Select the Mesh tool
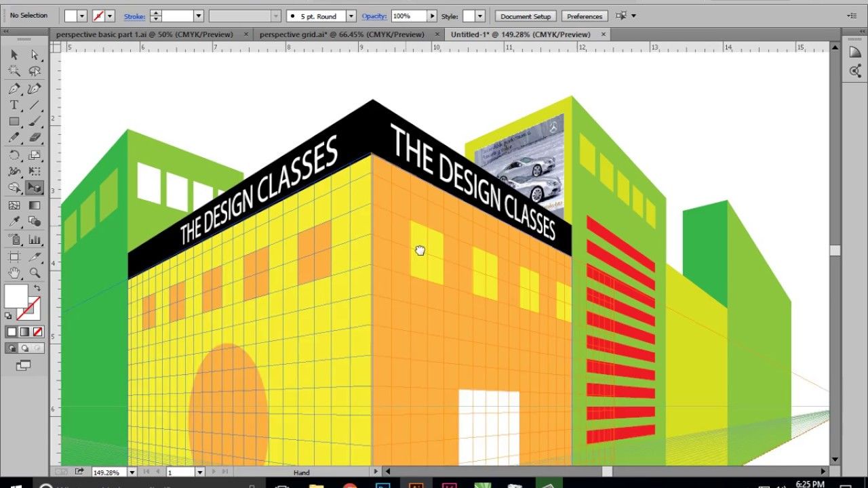Image resolution: width=868 pixels, height=488 pixels. pyautogui.click(x=14, y=205)
